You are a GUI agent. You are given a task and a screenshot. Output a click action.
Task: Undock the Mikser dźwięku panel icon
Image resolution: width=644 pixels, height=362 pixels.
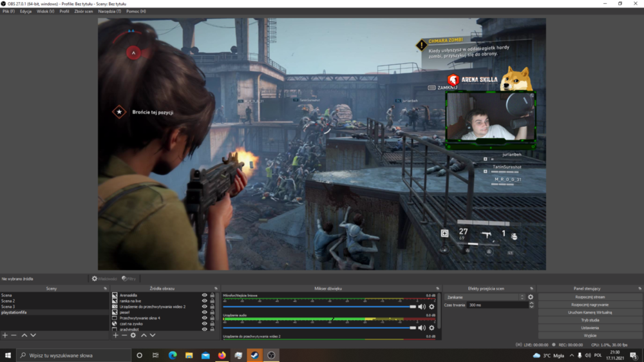coord(437,289)
